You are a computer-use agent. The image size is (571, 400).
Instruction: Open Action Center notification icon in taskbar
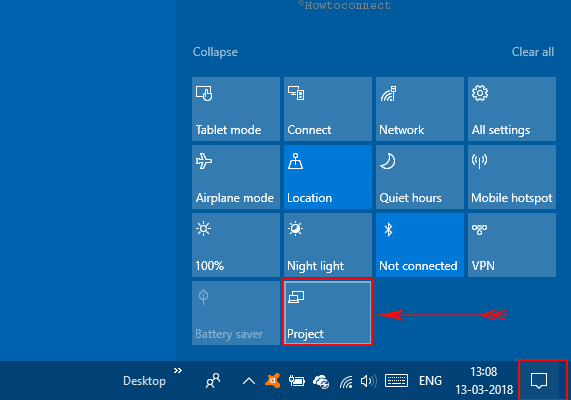539,381
